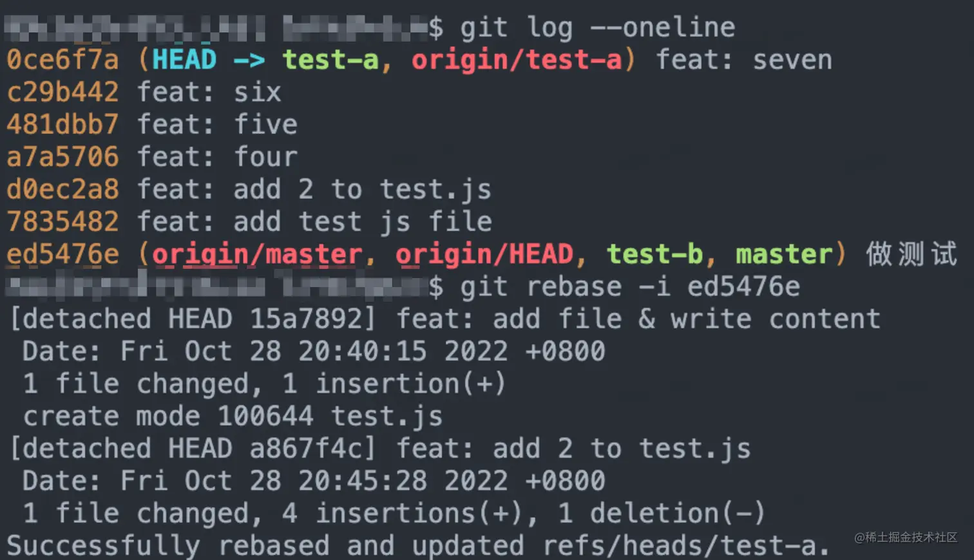Select detached HEAD a867f4c text
974x560 pixels.
192,449
